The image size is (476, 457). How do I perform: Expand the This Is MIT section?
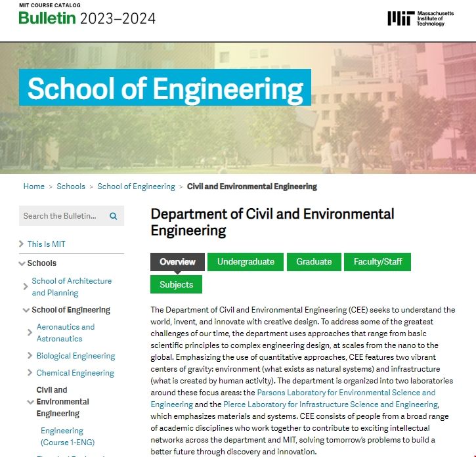point(22,244)
